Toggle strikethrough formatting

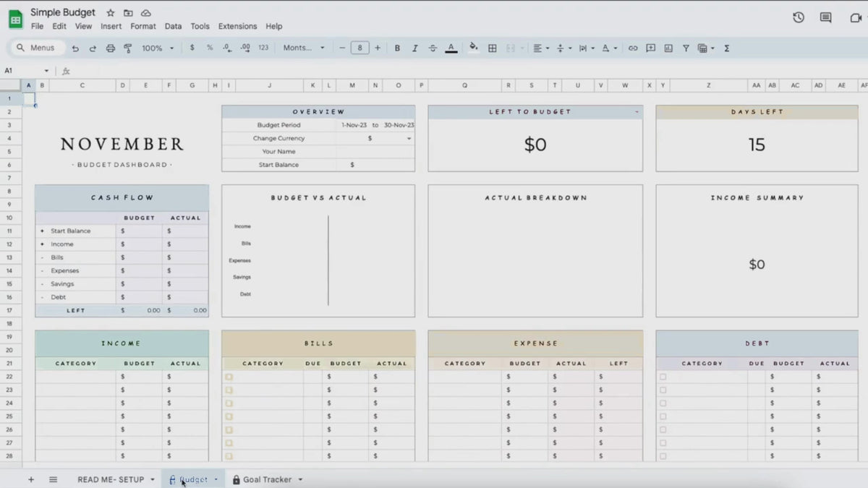(x=433, y=48)
